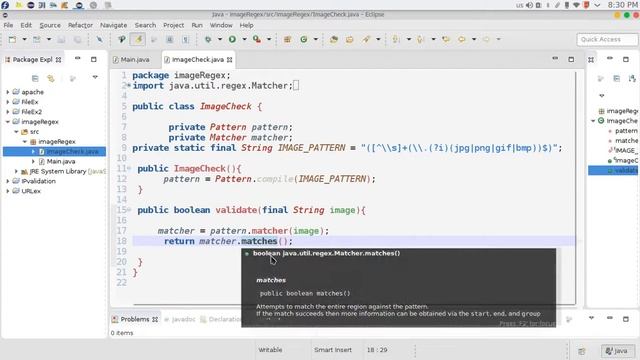Collapse the src folder
The height and width of the screenshot is (360, 640).
[16, 131]
